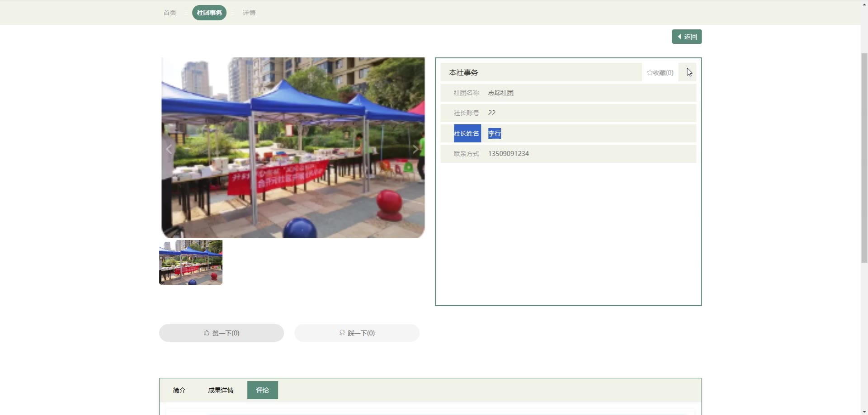Image resolution: width=868 pixels, height=415 pixels.
Task: Click the 赞一下(0) like button
Action: tap(222, 333)
